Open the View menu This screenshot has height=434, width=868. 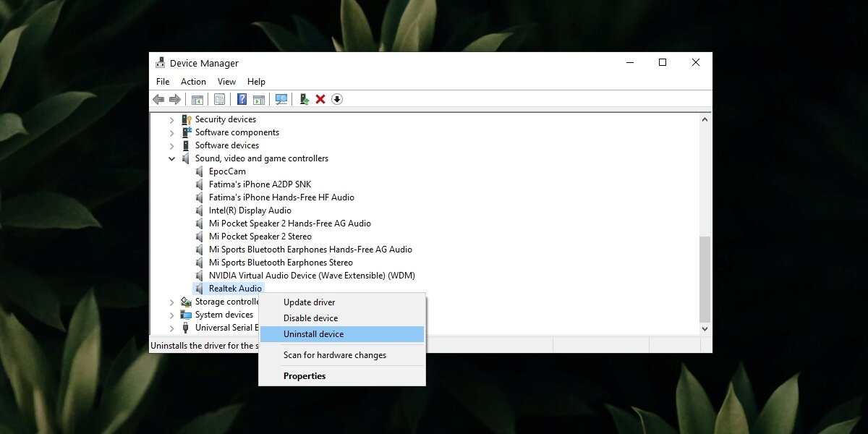pyautogui.click(x=226, y=81)
